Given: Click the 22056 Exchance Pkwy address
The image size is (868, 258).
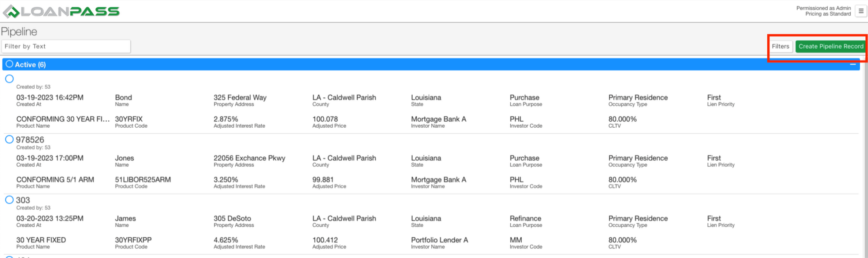Looking at the screenshot, I should point(250,159).
